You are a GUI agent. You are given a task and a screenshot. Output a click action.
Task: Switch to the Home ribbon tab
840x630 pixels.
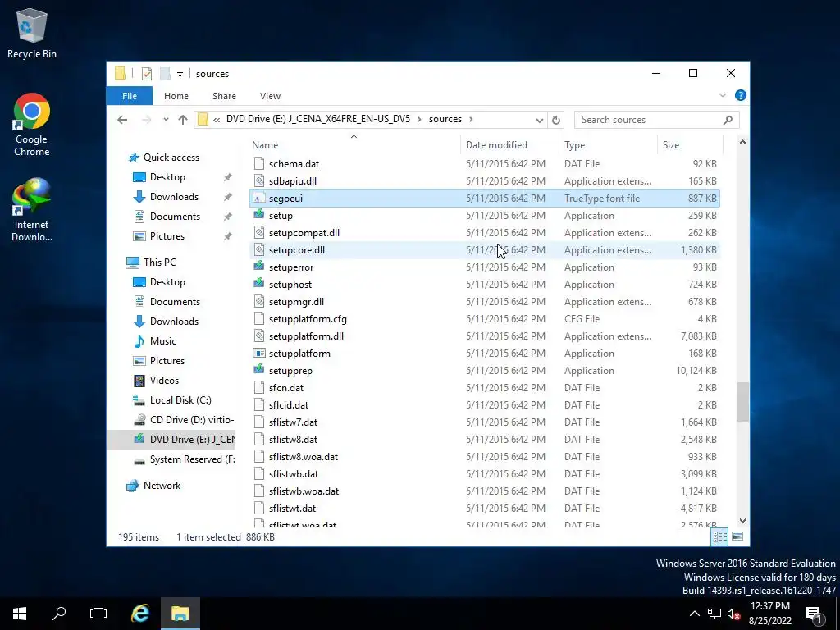pos(176,96)
